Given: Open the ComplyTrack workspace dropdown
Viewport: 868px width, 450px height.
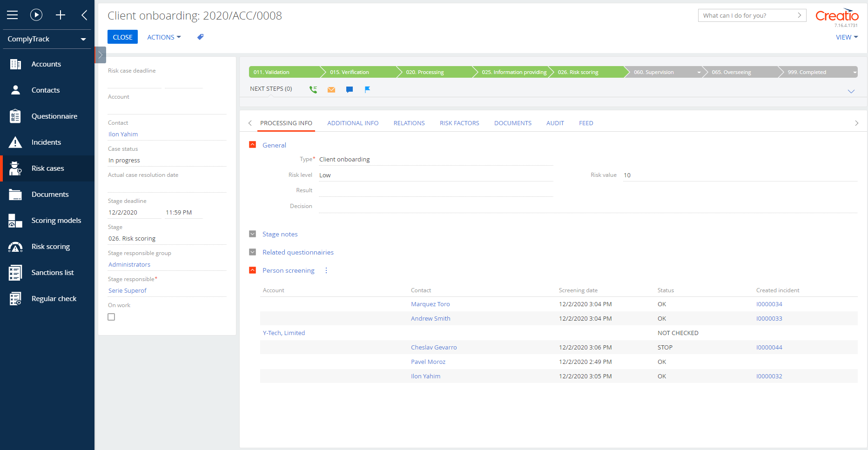Looking at the screenshot, I should [x=47, y=39].
